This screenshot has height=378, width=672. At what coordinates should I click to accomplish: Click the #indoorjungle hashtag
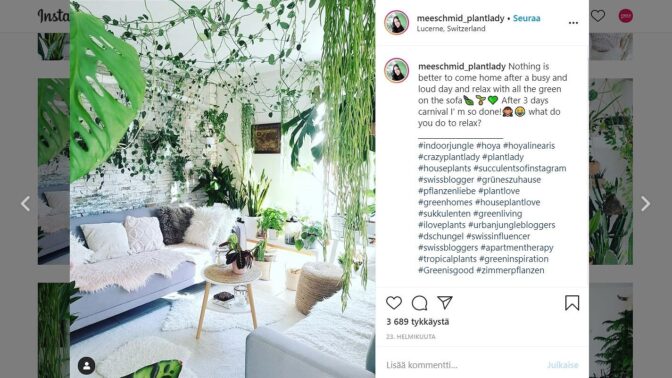coord(446,146)
